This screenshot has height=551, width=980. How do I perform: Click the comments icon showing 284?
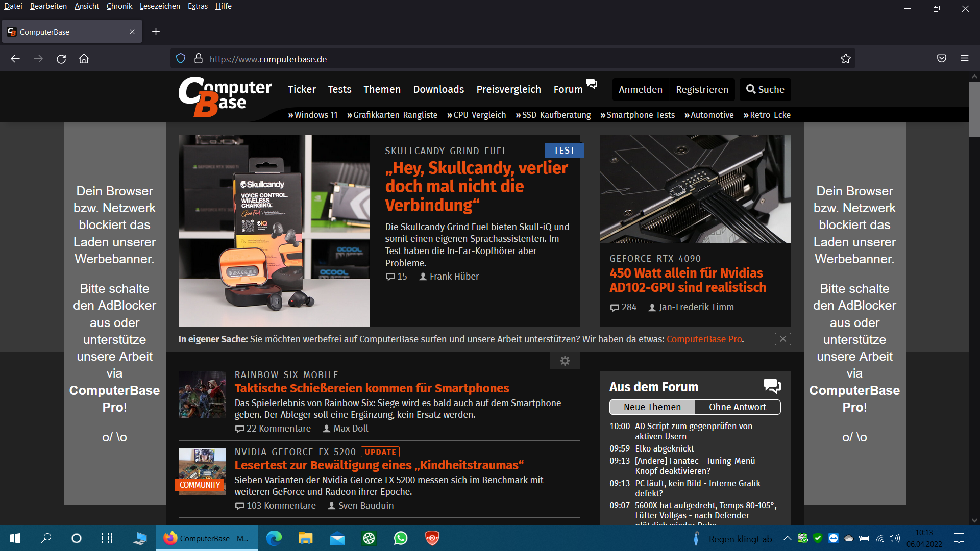pos(615,308)
